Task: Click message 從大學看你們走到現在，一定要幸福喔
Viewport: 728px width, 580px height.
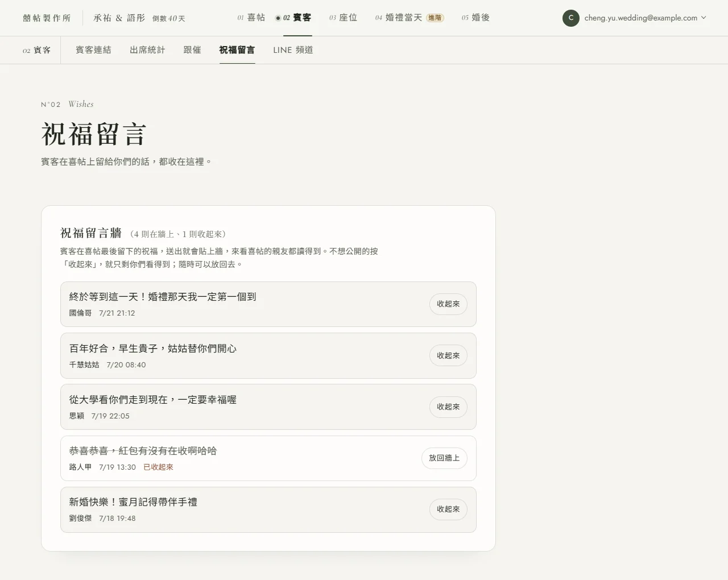Action: coord(153,400)
